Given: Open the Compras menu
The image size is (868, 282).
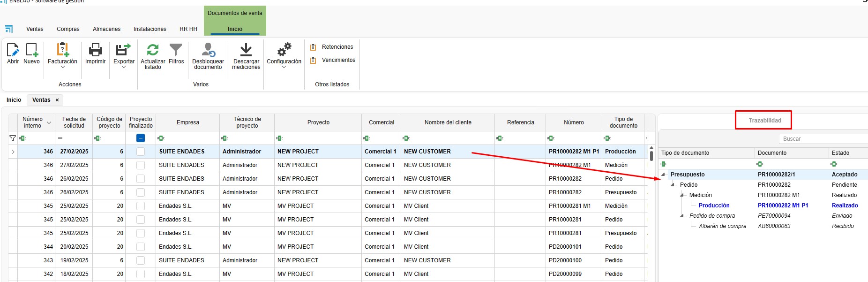Looking at the screenshot, I should [68, 29].
